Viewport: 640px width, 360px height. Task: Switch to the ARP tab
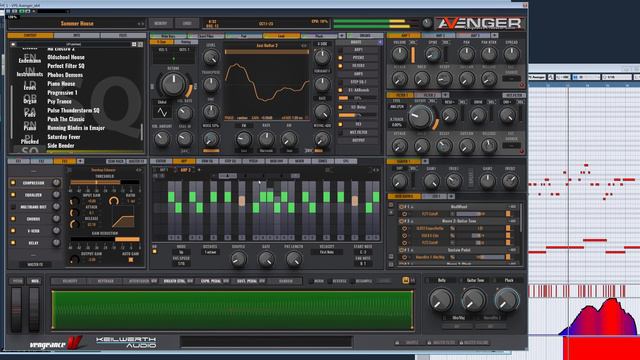click(x=183, y=161)
